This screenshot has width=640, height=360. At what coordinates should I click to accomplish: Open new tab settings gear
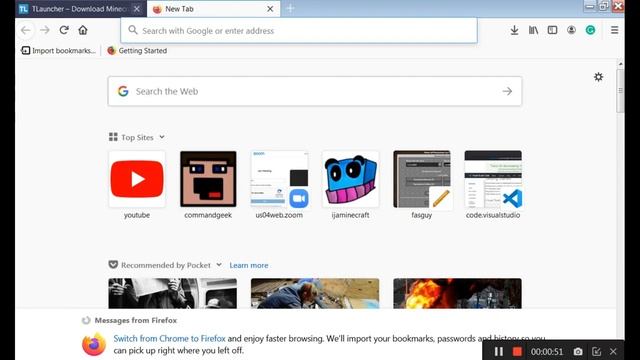(598, 77)
